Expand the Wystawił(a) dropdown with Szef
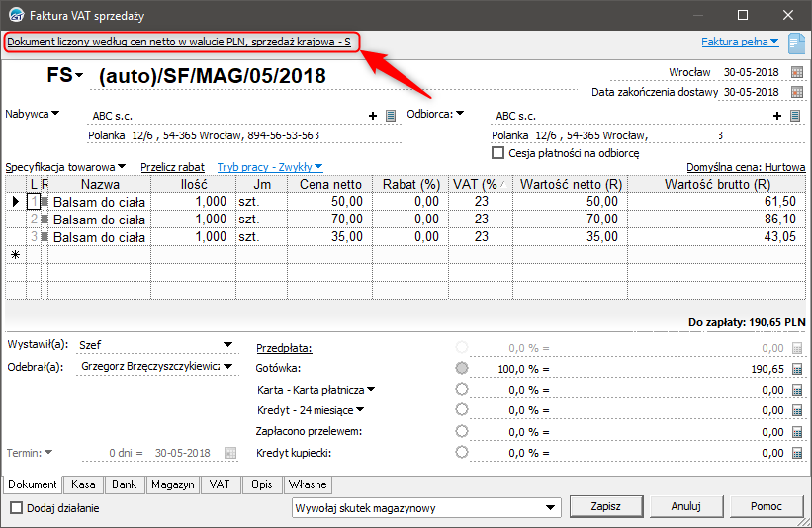Viewport: 812px width, 528px height. [228, 345]
